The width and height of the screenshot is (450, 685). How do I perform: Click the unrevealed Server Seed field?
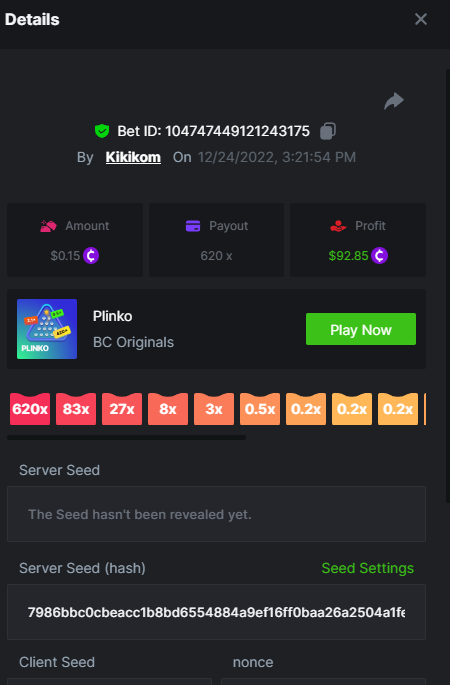click(216, 514)
